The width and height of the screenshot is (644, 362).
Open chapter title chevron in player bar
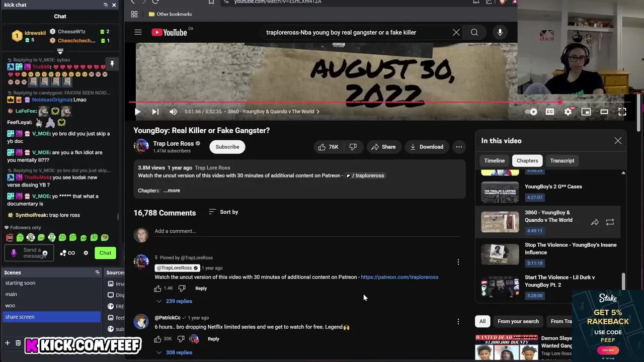tap(318, 112)
